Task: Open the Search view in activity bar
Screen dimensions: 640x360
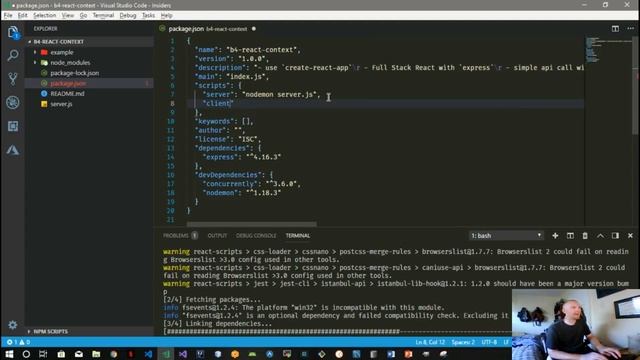Action: (x=13, y=55)
